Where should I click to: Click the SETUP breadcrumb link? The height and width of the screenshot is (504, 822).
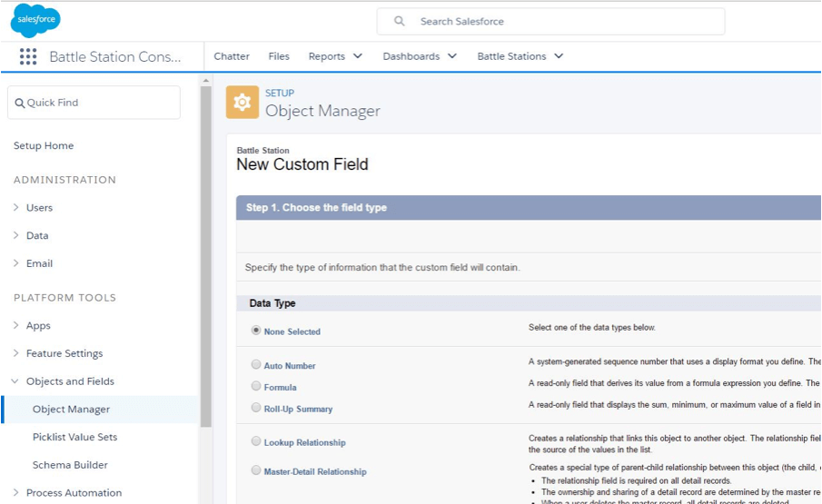point(280,93)
